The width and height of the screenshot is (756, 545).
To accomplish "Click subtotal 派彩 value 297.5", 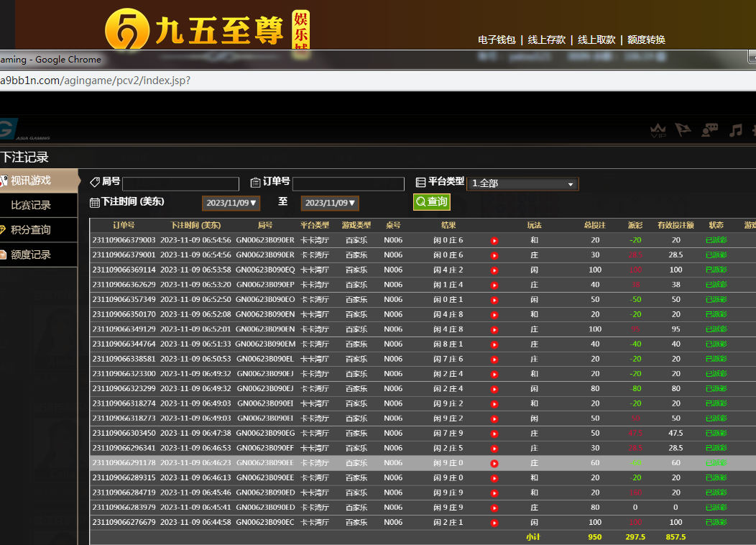I will pos(635,537).
